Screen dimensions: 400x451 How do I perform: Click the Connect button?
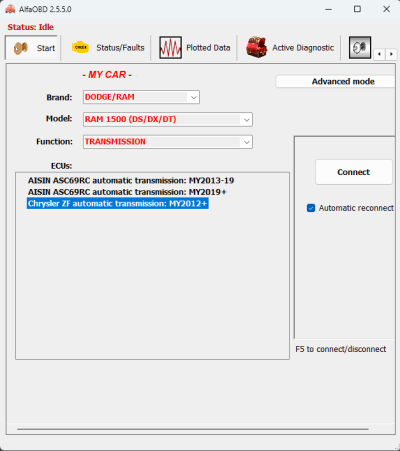coord(354,172)
